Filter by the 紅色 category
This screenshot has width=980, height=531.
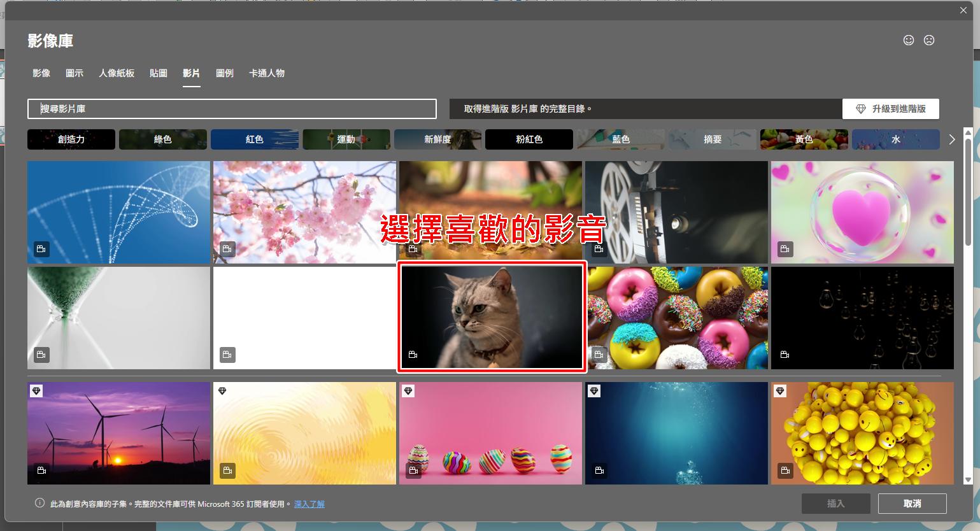[x=255, y=139]
